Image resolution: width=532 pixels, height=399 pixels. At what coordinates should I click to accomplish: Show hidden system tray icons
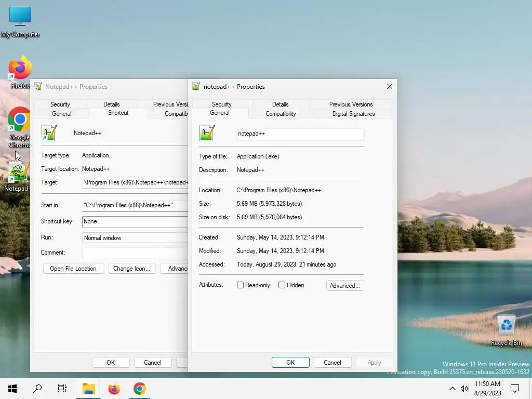tap(453, 389)
